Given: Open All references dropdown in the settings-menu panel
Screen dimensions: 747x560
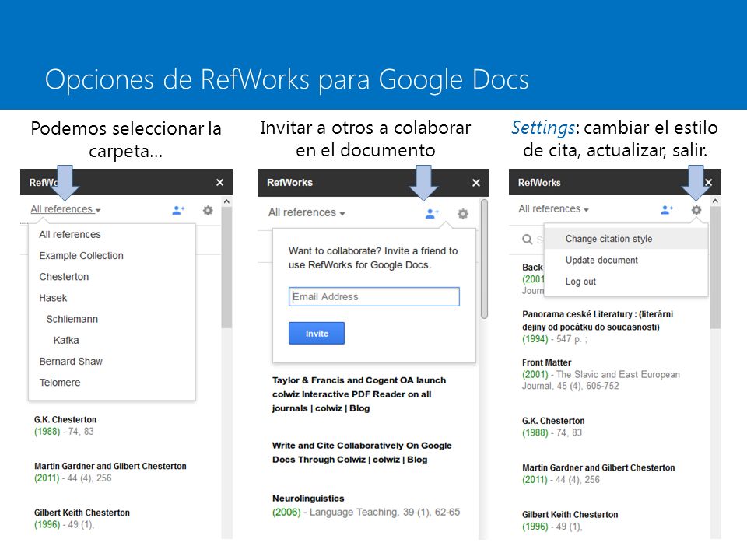Looking at the screenshot, I should point(553,208).
